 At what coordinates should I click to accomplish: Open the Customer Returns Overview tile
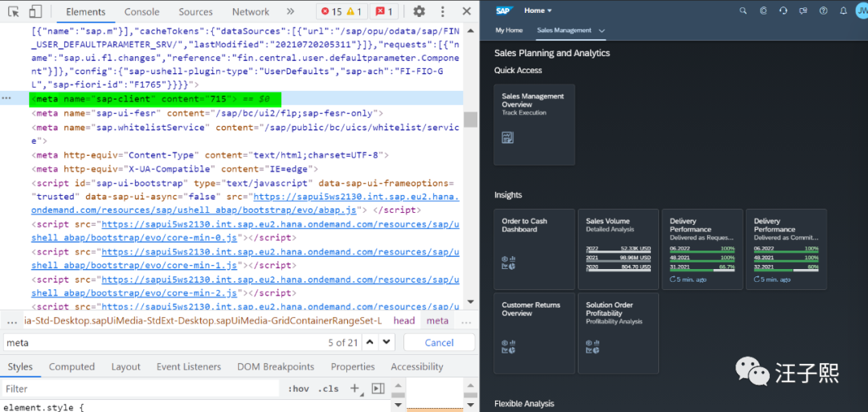pos(534,333)
